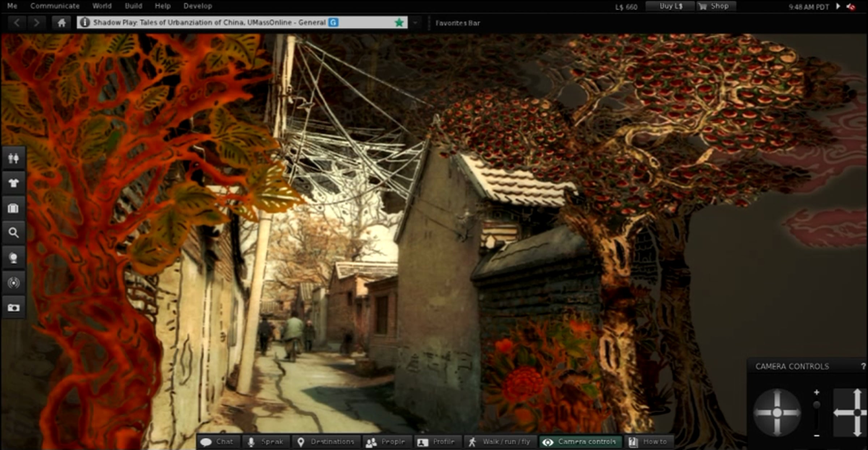Open the Search magnifier sidebar icon
Viewport: 868px width, 450px height.
(14, 233)
